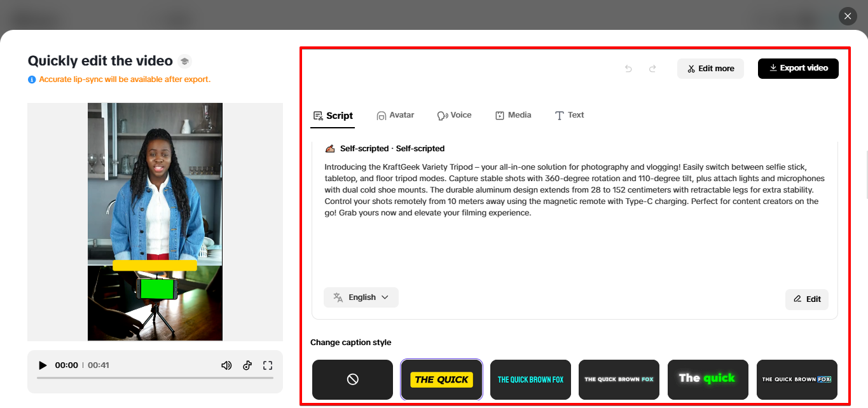Click the info icon beside lip-sync notice

coord(32,79)
